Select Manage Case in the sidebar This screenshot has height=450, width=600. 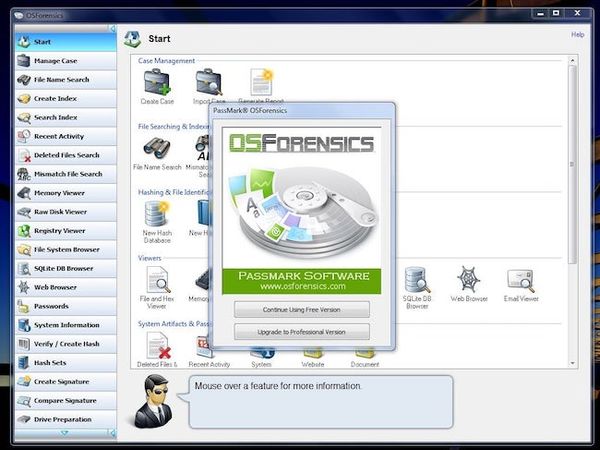[66, 61]
